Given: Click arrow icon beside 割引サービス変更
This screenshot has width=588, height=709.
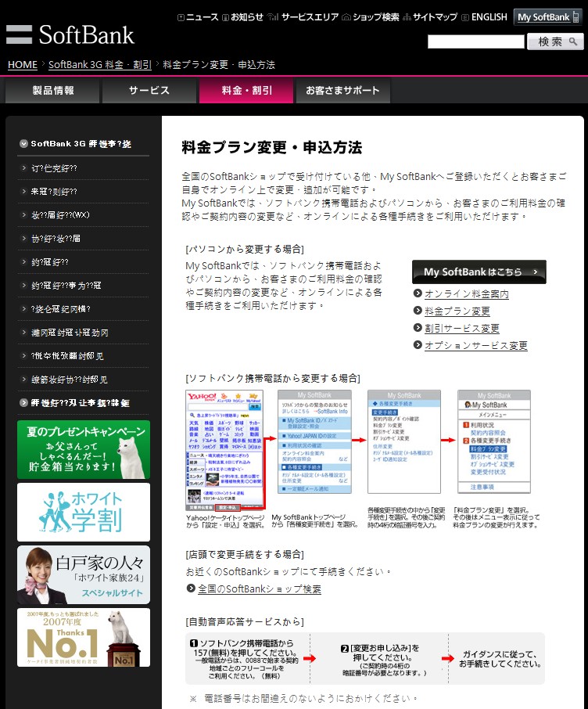Looking at the screenshot, I should (x=418, y=328).
